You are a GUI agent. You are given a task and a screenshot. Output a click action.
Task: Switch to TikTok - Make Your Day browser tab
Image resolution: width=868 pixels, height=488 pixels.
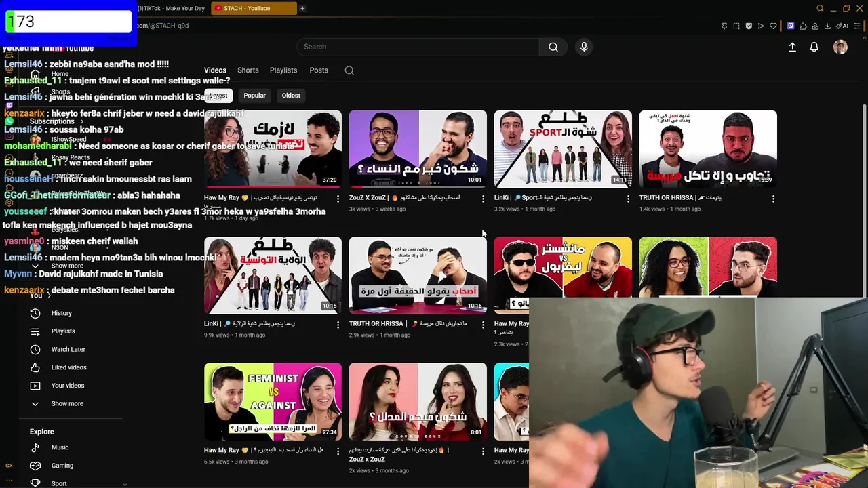[x=171, y=8]
